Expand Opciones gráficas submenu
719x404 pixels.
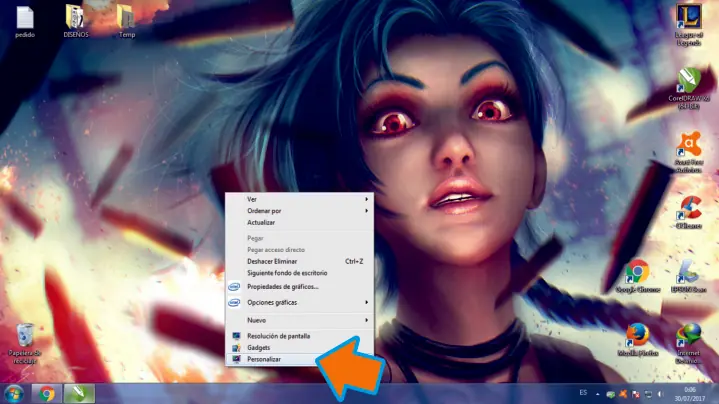299,303
